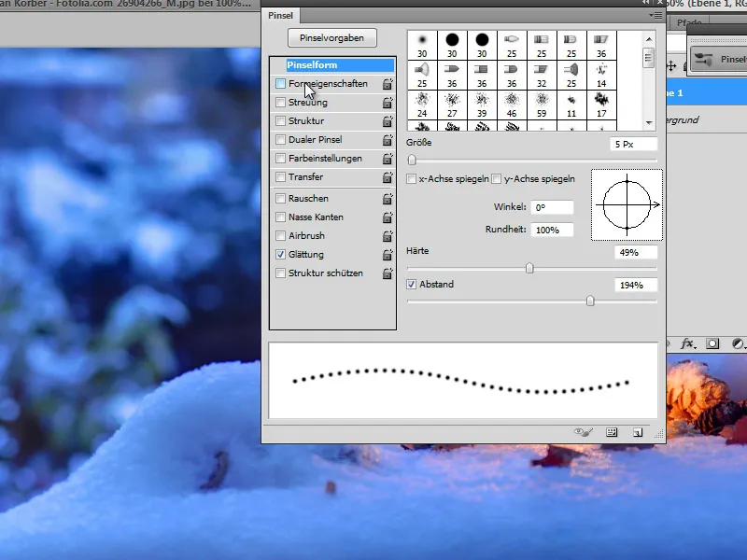Click the brush angle and roundness widget

click(627, 204)
